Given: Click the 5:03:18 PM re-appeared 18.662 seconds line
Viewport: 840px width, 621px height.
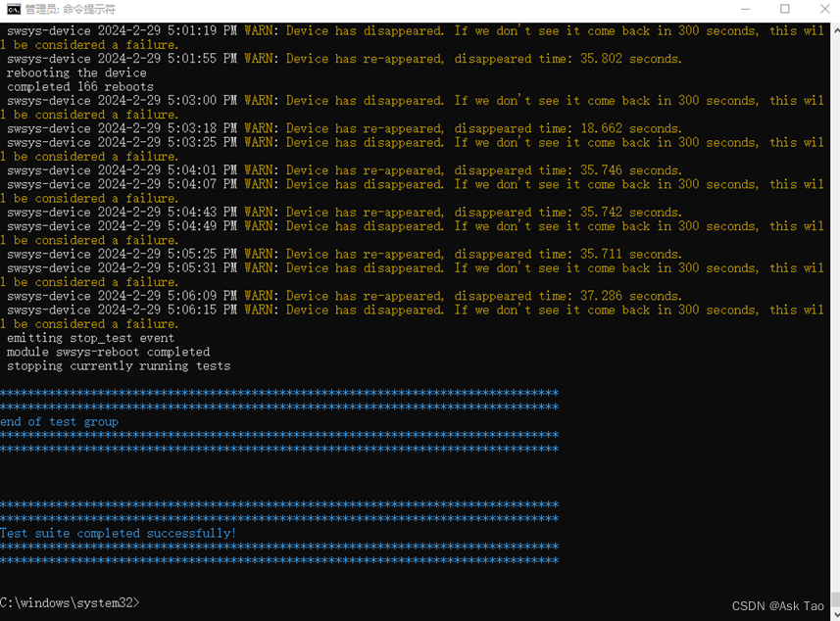Looking at the screenshot, I should [344, 128].
